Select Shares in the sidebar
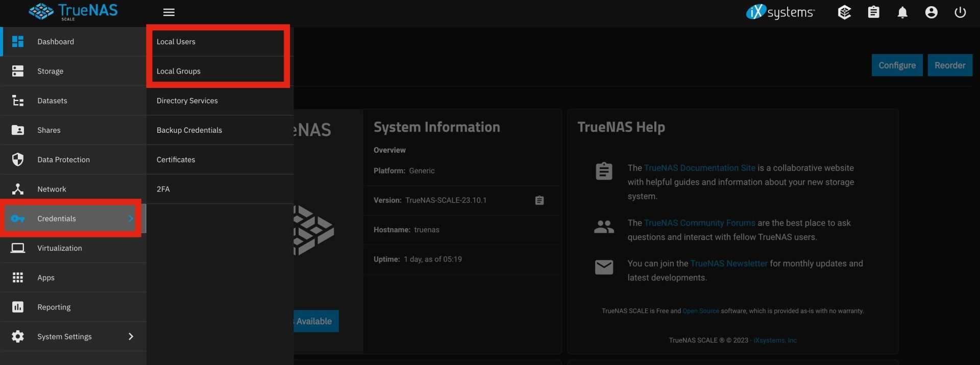The image size is (980, 365). 73,130
